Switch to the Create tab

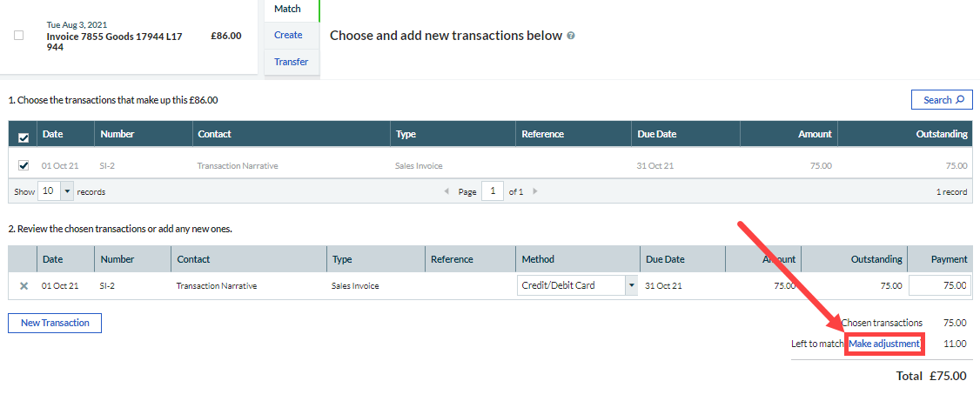tap(288, 35)
